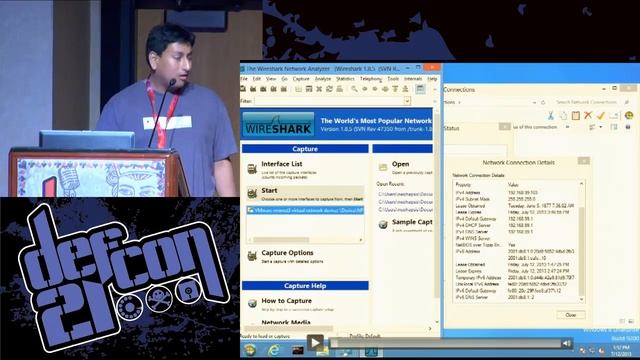Open the Analyze menu
Image resolution: width=640 pixels, height=360 pixels.
click(x=322, y=78)
